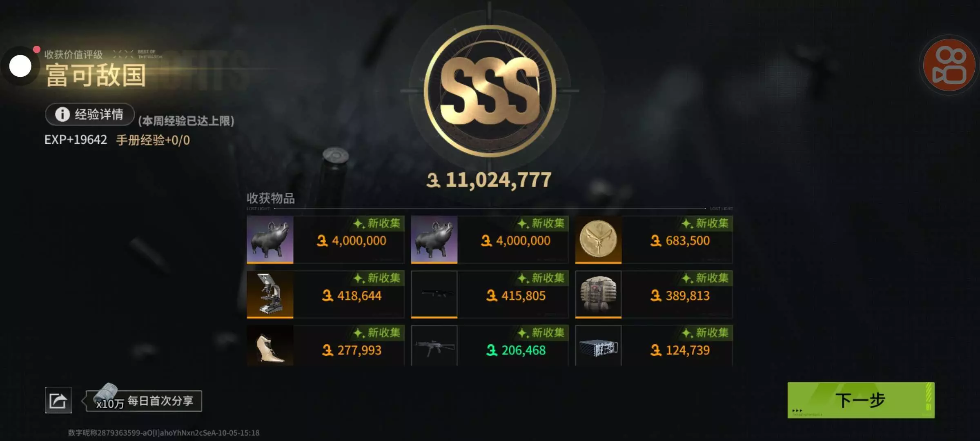
Task: Tap the white screen-record dot button
Action: tap(20, 66)
